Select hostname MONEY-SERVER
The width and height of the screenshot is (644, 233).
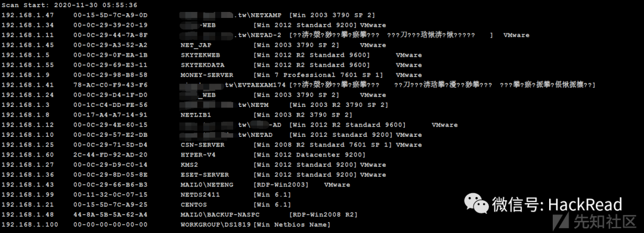pyautogui.click(x=206, y=75)
